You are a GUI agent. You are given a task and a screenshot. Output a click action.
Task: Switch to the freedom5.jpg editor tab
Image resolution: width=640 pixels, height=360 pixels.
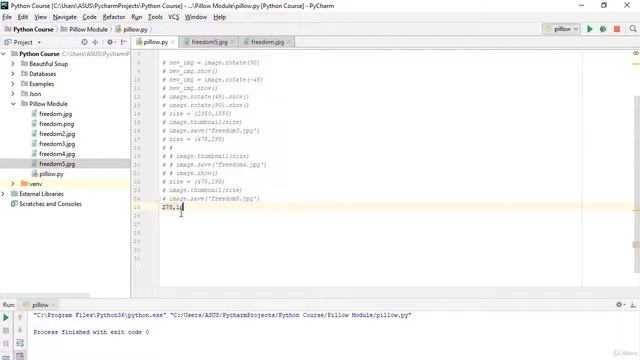209,42
